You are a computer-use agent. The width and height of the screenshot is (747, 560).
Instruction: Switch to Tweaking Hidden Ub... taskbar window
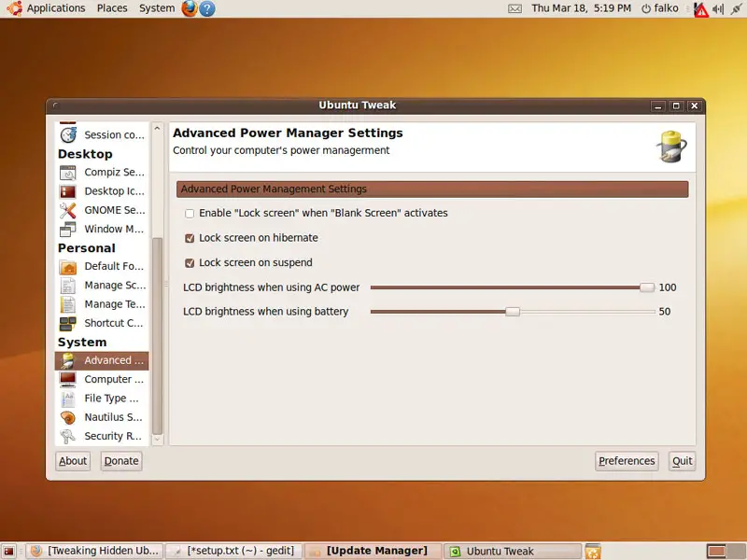[94, 551]
